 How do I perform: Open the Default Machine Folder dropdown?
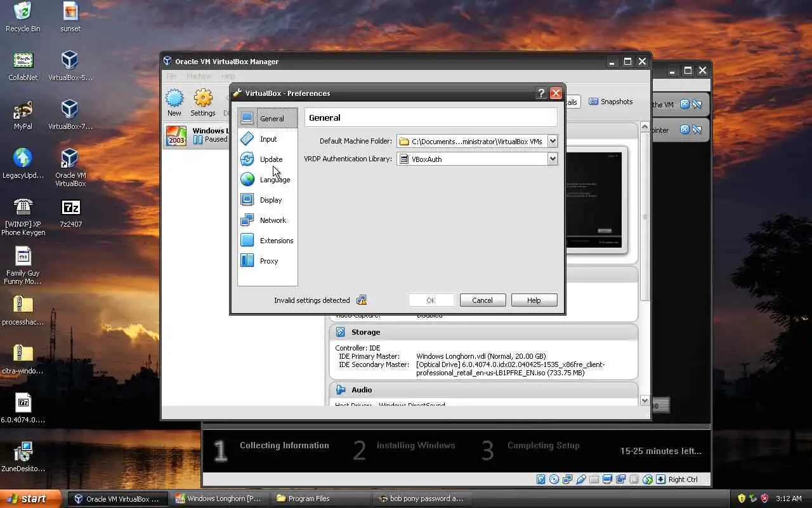coord(553,141)
